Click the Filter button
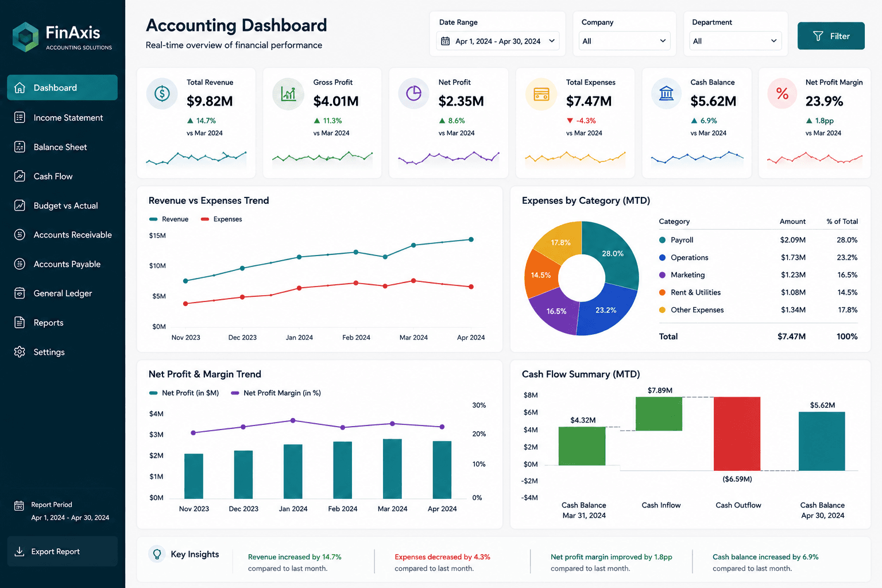 831,36
